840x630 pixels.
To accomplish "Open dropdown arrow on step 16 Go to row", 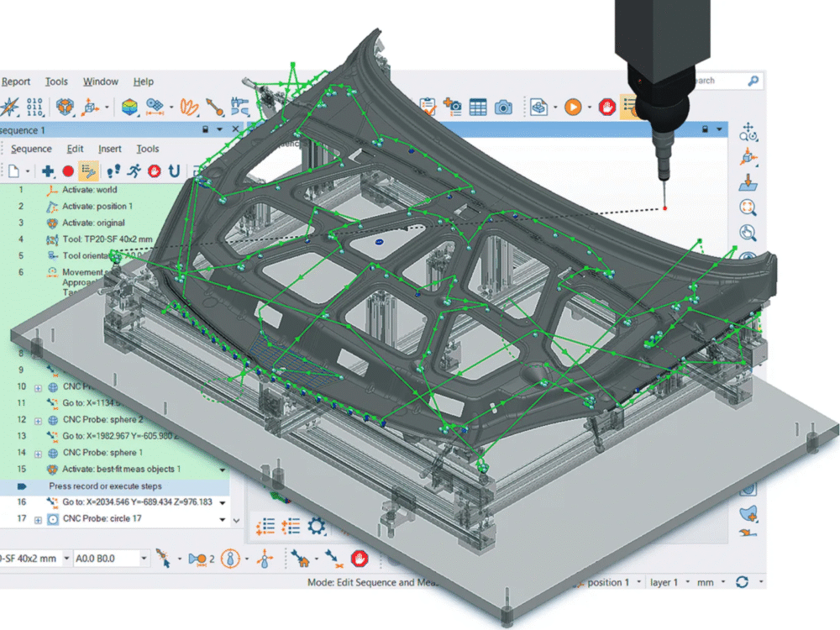I will click(x=223, y=502).
